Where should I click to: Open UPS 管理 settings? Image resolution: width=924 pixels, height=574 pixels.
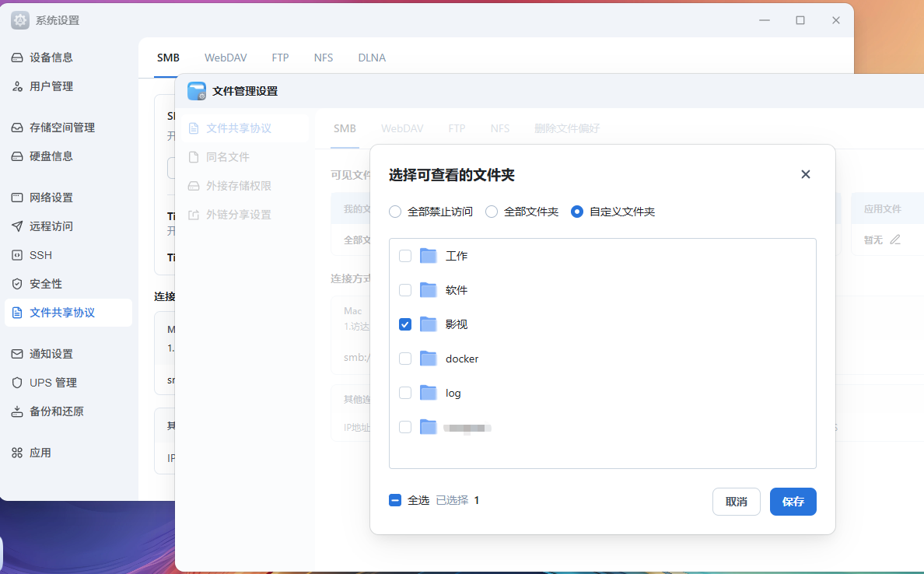click(x=53, y=383)
